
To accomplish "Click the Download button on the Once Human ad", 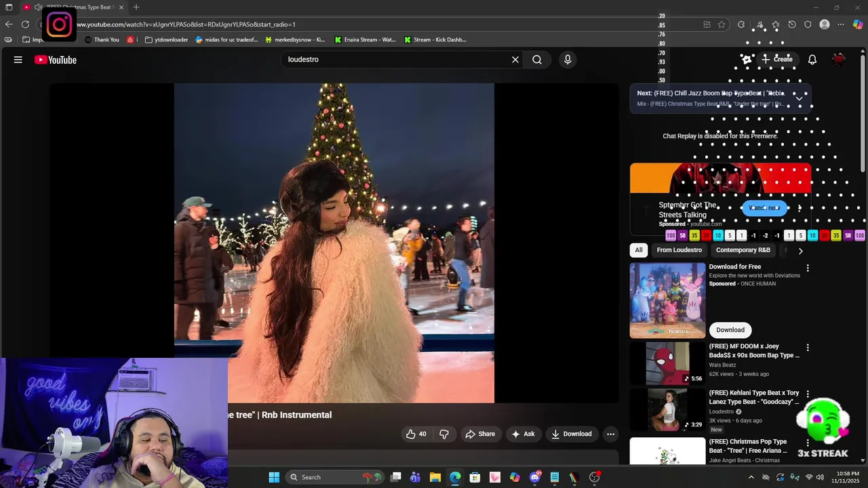I will (730, 330).
